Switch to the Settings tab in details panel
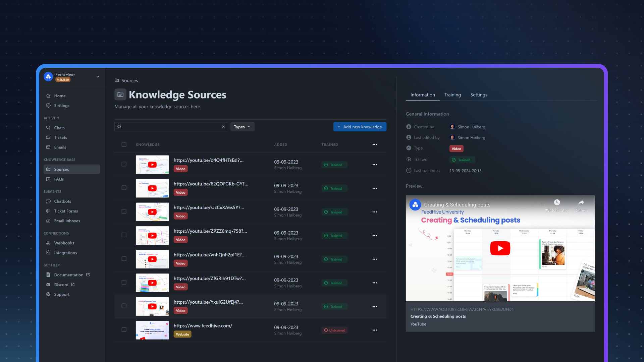Viewport: 644px width, 362px height. [x=479, y=95]
